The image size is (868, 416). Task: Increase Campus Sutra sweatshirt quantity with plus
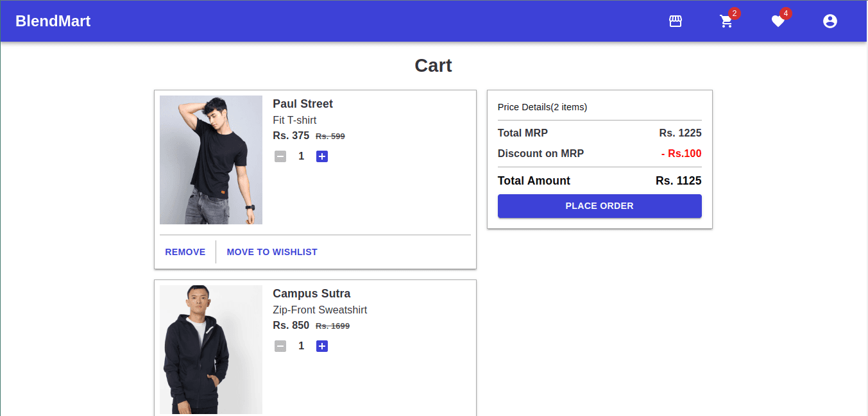322,346
